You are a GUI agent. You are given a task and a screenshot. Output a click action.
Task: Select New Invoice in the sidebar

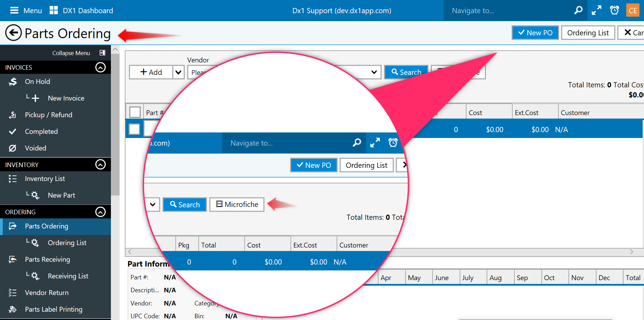point(66,98)
